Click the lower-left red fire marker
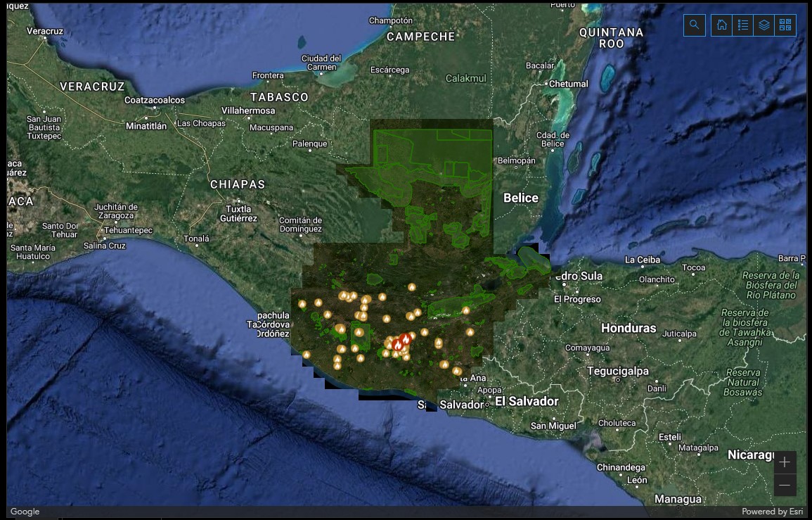 [x=397, y=345]
